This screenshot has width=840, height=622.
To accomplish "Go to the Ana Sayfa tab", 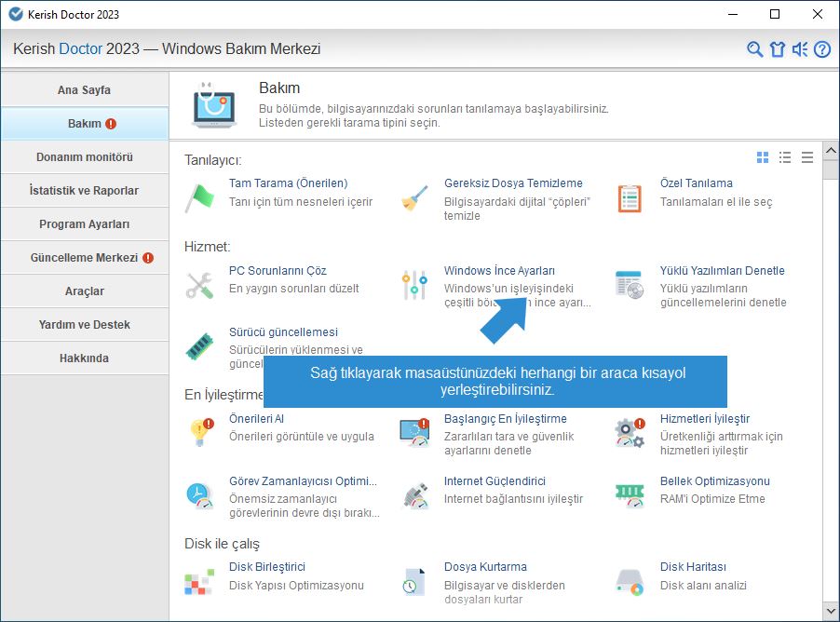I will (85, 90).
